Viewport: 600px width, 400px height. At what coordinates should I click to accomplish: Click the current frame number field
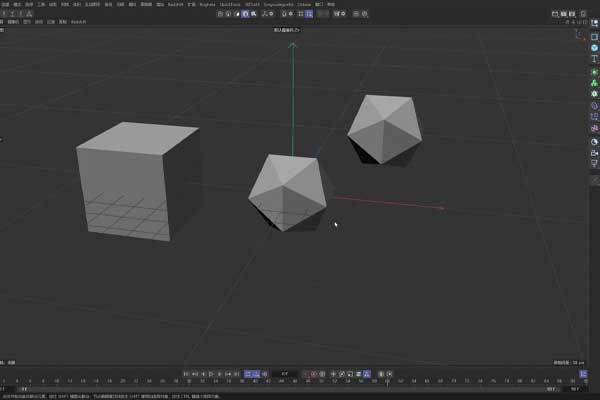(x=285, y=374)
